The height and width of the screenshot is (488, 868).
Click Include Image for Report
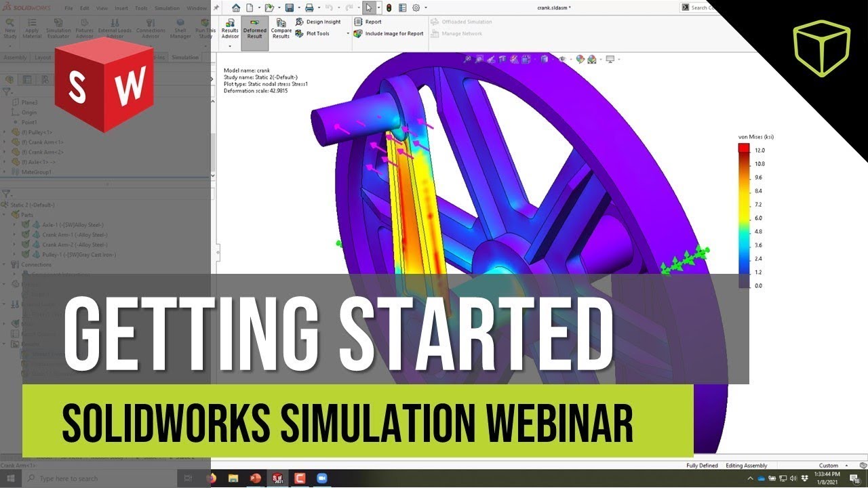[389, 33]
